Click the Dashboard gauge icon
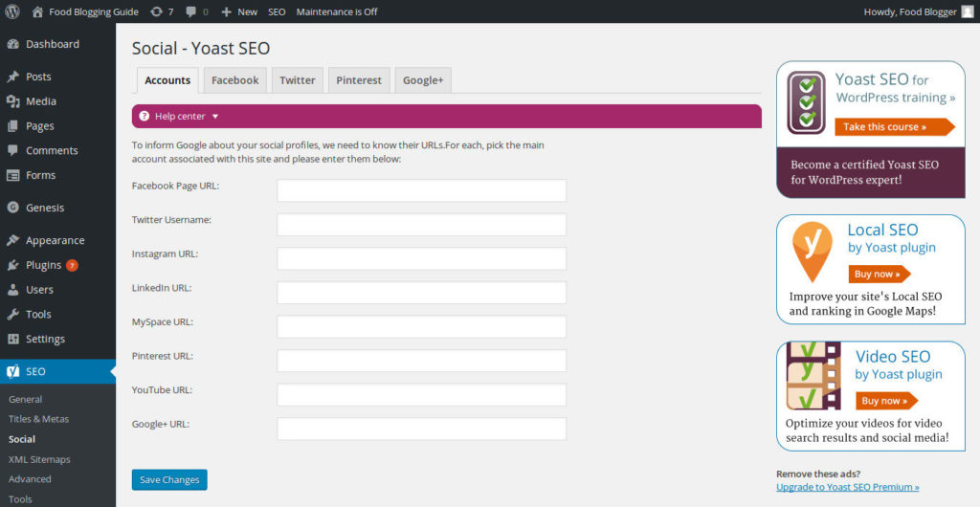 coord(12,44)
